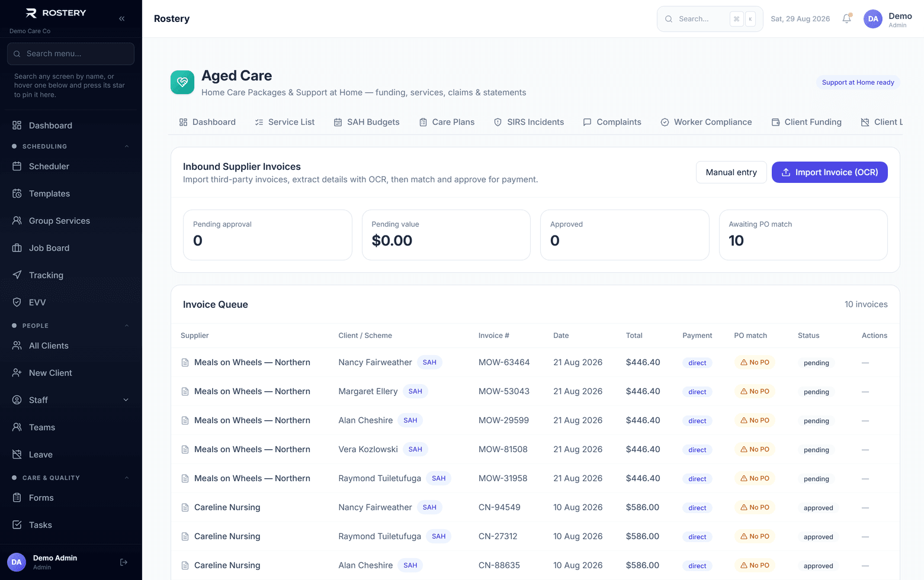Image resolution: width=924 pixels, height=580 pixels.
Task: Switch to the Service List tab
Action: pos(285,122)
